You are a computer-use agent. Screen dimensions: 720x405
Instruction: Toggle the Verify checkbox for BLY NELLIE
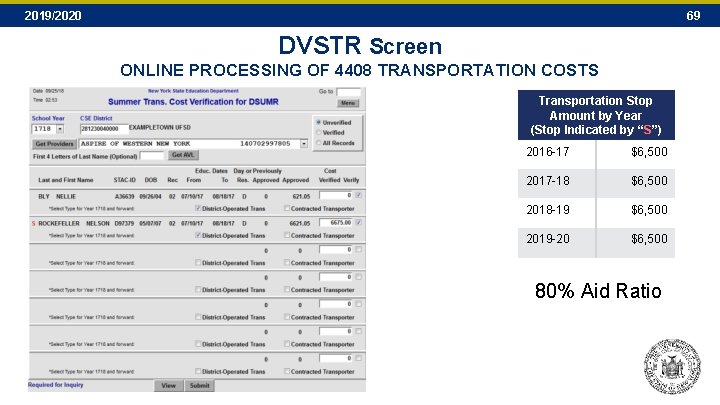(358, 195)
